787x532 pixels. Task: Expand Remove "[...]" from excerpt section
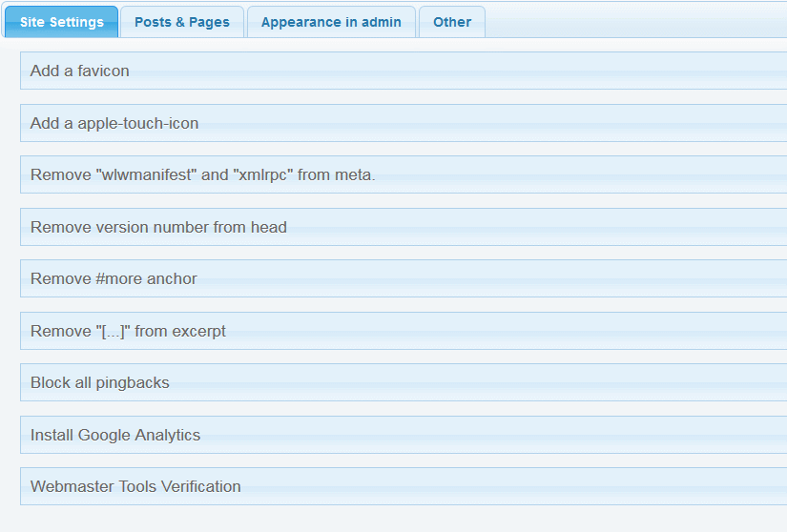click(404, 331)
